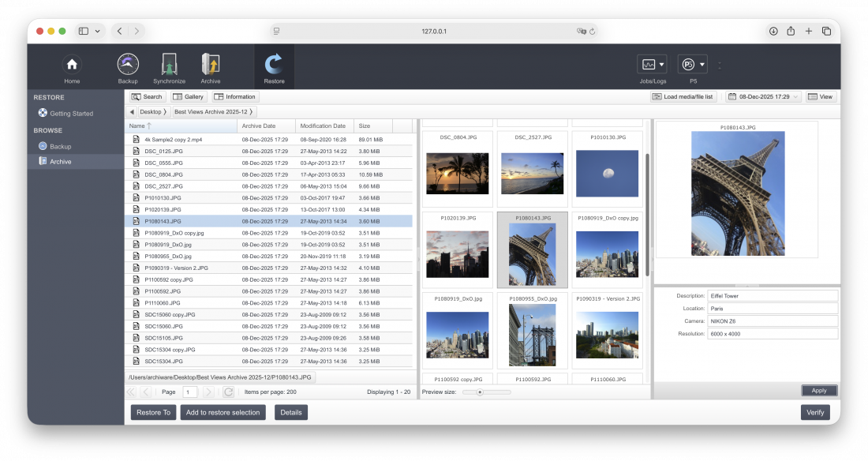This screenshot has height=461, width=868.
Task: Open the 08-Dec-2025 17:29 date dropdown
Action: [763, 97]
